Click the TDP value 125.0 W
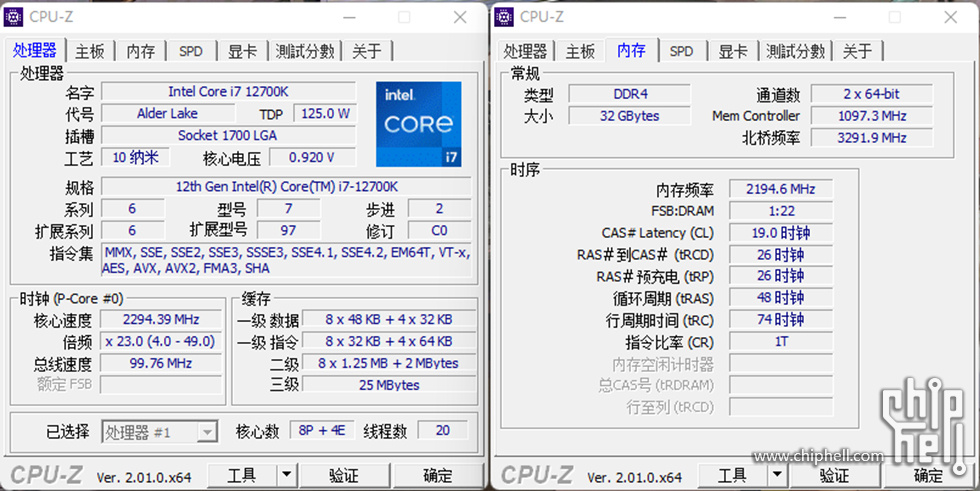Screen dimensions: 980x491 pyautogui.click(x=325, y=114)
